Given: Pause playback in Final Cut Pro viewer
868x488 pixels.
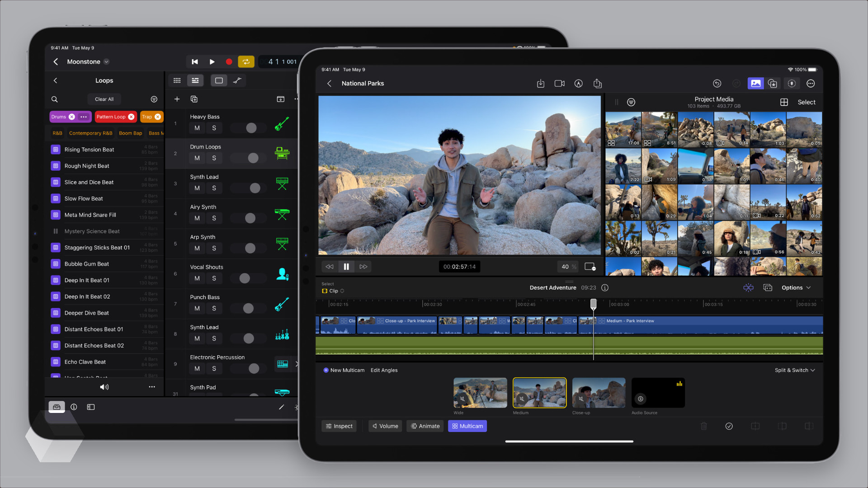Looking at the screenshot, I should 346,267.
